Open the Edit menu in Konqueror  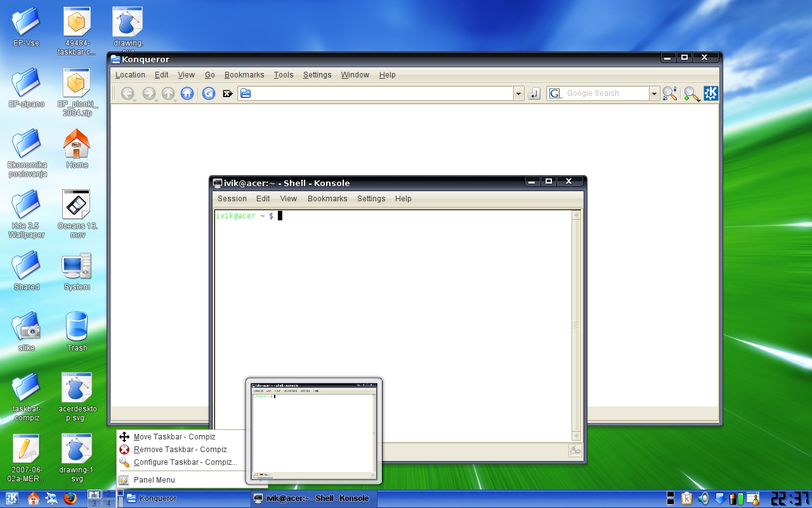[162, 75]
